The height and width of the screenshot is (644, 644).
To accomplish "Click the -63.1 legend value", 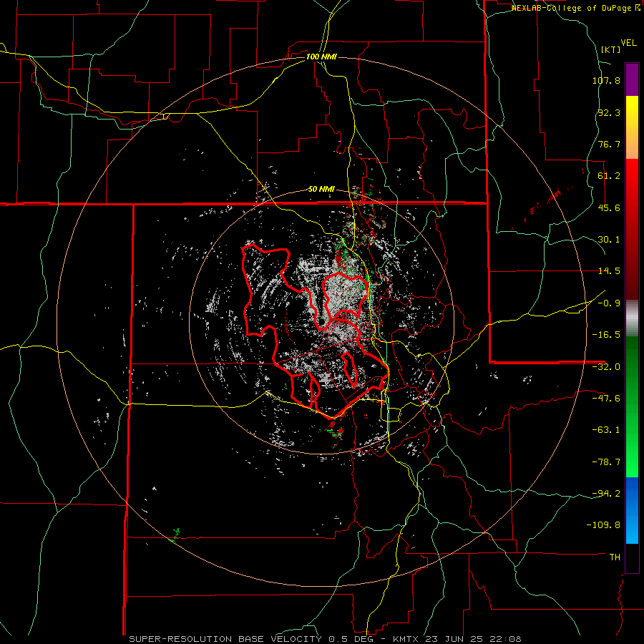I will [x=606, y=430].
